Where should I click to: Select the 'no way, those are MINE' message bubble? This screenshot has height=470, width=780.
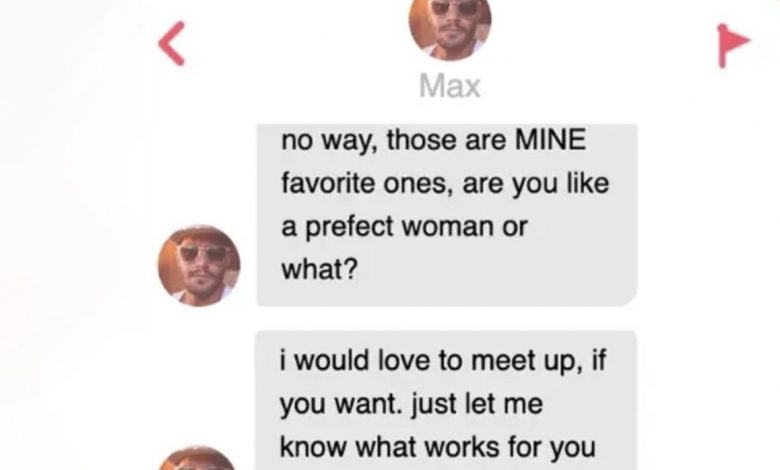click(447, 215)
